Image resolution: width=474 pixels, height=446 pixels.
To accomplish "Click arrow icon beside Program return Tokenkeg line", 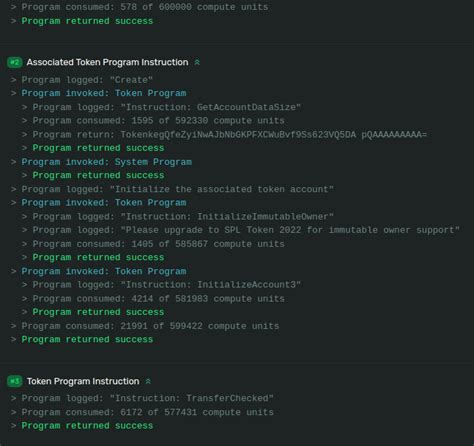I will pyautogui.click(x=24, y=135).
